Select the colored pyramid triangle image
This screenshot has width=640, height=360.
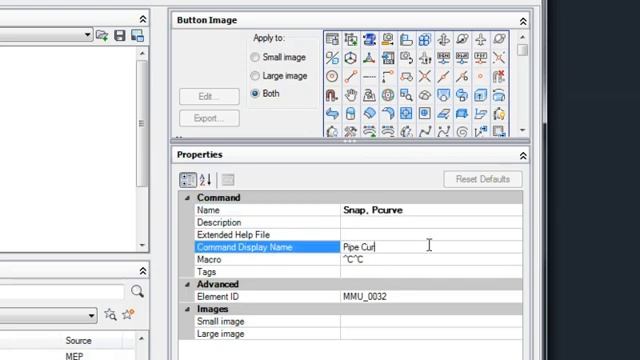pos(369,58)
